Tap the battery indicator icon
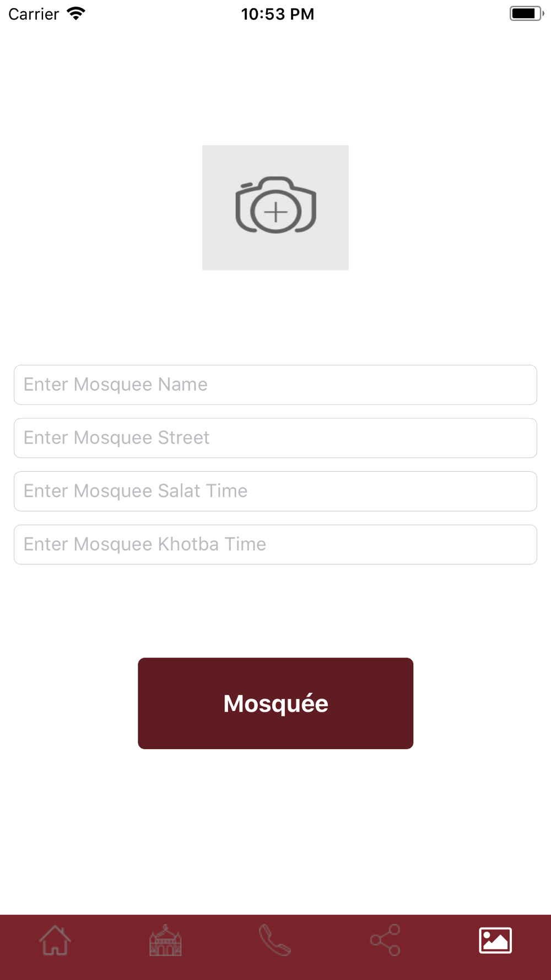 click(x=527, y=13)
